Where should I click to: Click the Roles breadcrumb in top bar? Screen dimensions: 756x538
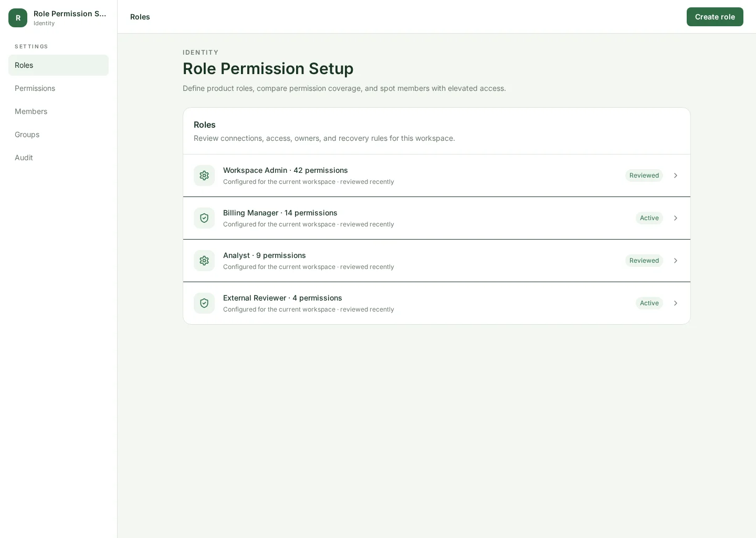coord(140,17)
